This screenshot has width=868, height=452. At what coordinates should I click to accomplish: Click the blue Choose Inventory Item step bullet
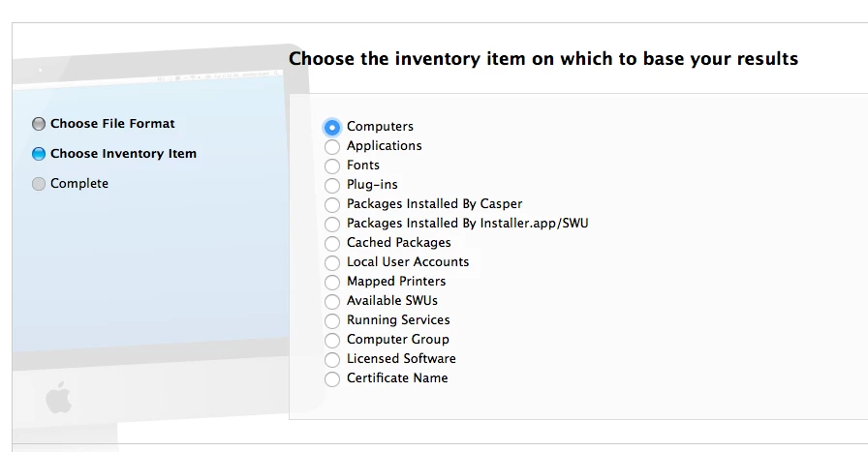(x=38, y=154)
